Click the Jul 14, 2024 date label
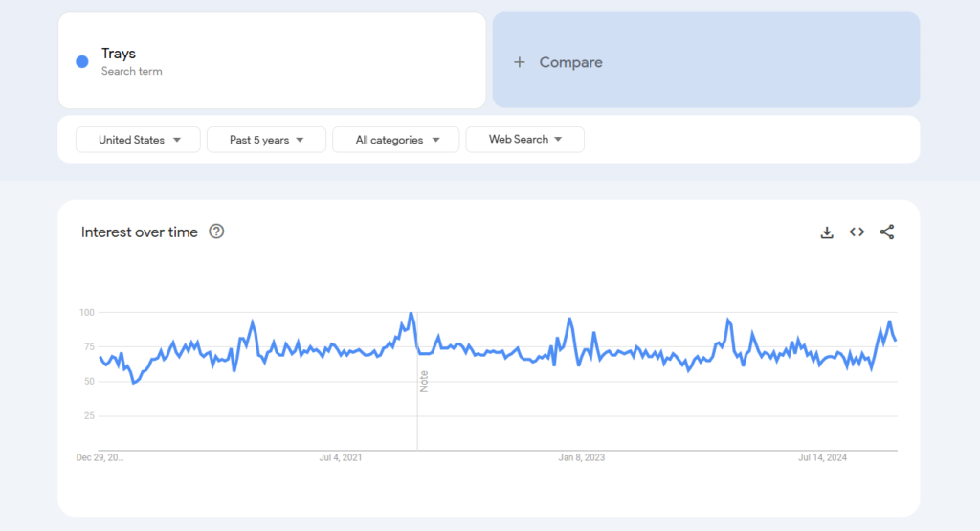 [x=824, y=458]
